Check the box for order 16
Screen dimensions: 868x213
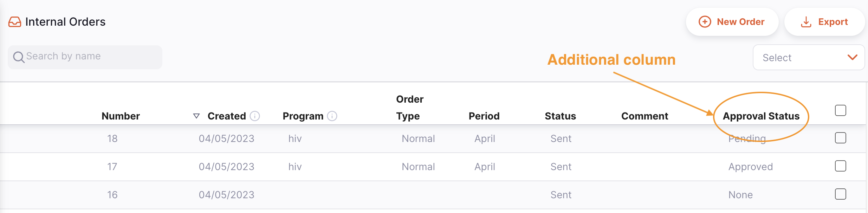(x=840, y=194)
